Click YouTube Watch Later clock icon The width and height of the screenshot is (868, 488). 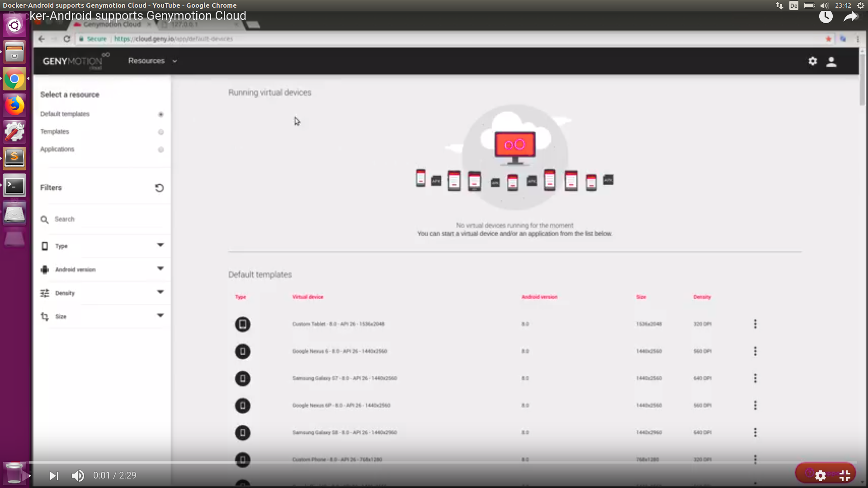pyautogui.click(x=826, y=17)
